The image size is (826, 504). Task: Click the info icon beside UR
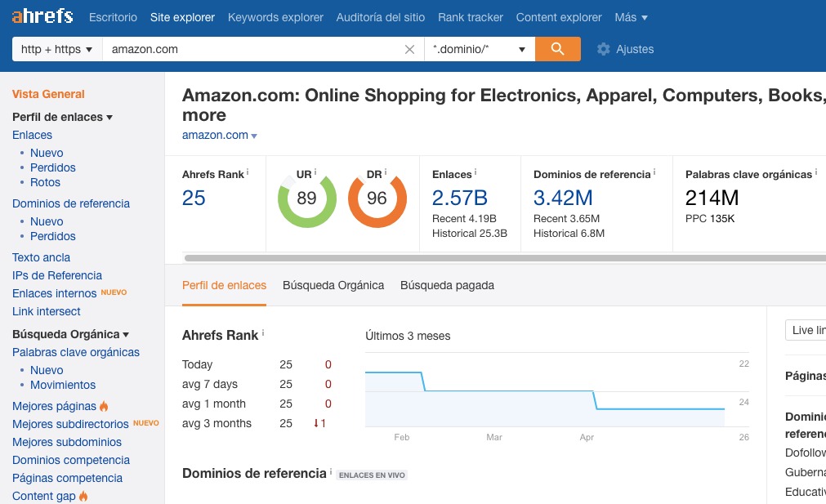click(315, 172)
